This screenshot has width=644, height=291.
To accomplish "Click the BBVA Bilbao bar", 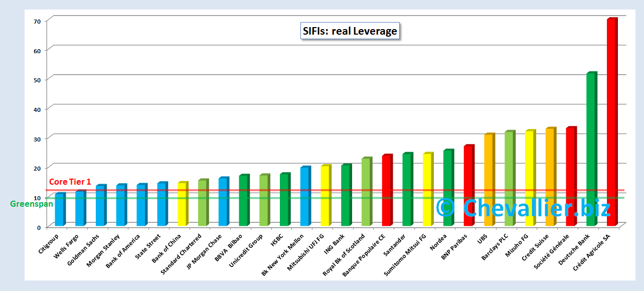I will click(244, 200).
